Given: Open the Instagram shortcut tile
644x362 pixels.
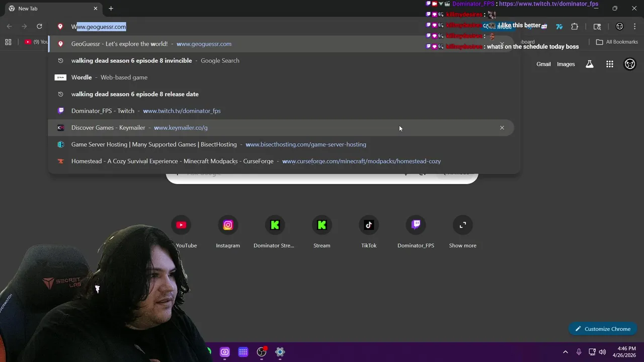Looking at the screenshot, I should coord(228,232).
